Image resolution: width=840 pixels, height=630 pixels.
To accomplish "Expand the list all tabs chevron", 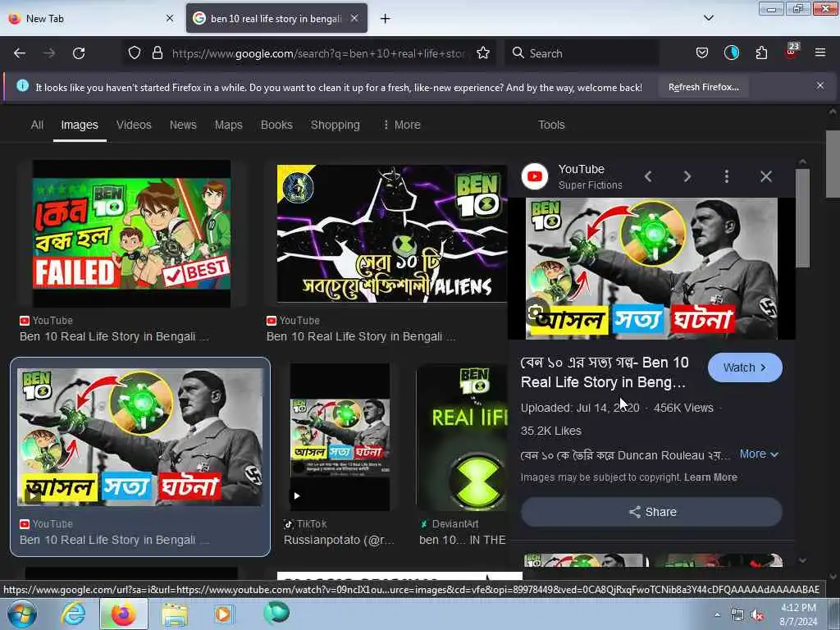I will 708,18.
